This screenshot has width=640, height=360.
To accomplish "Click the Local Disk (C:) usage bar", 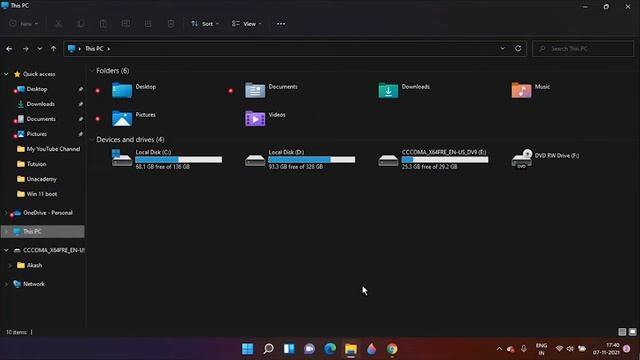I will (x=179, y=160).
